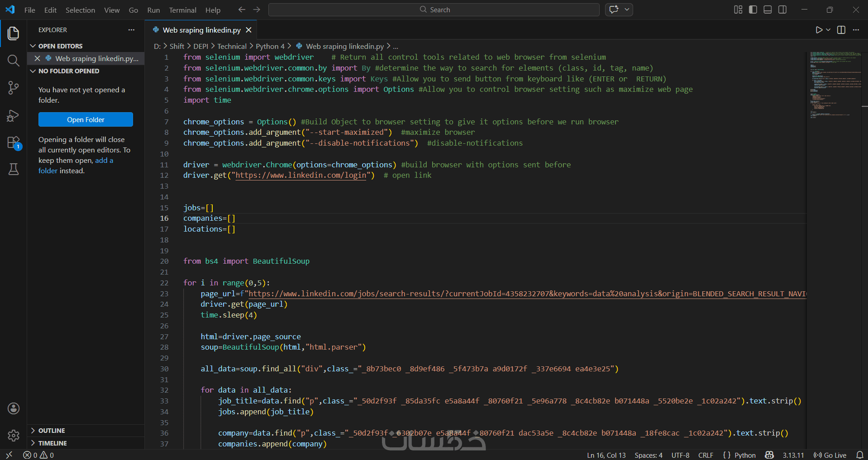
Task: Open the Search view in activity bar
Action: tap(14, 60)
